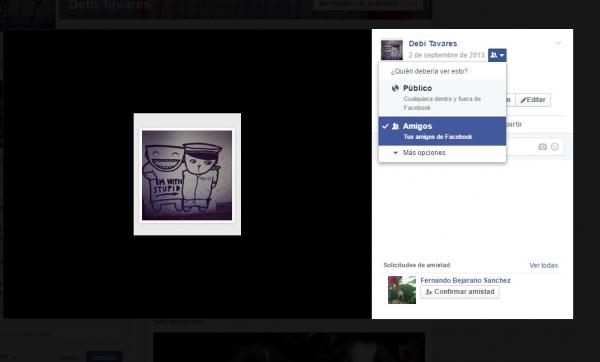Select the Público privacy option
Image resolution: width=600 pixels, height=362 pixels.
tap(442, 98)
